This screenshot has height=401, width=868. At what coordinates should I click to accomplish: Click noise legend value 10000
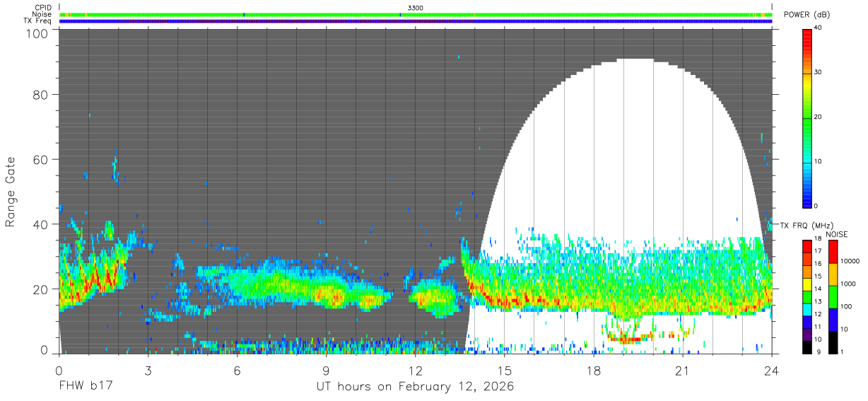(x=850, y=262)
